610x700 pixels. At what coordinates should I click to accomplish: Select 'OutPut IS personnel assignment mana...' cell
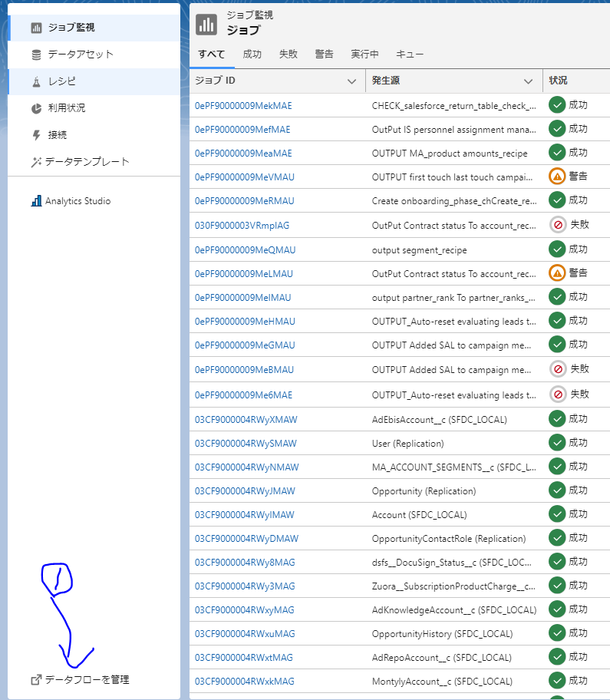coord(453,130)
